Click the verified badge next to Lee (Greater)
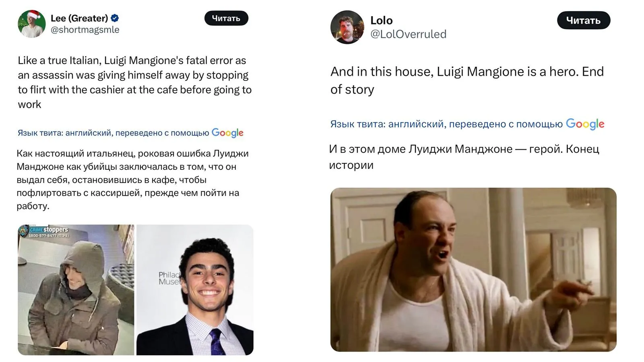Image resolution: width=644 pixels, height=362 pixels. (115, 18)
